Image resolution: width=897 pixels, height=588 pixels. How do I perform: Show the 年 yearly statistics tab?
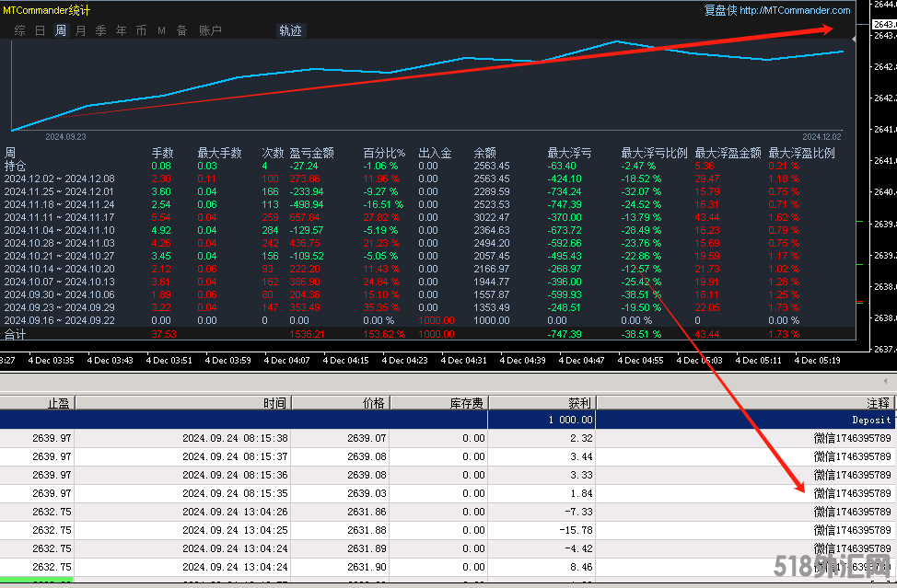pyautogui.click(x=121, y=30)
